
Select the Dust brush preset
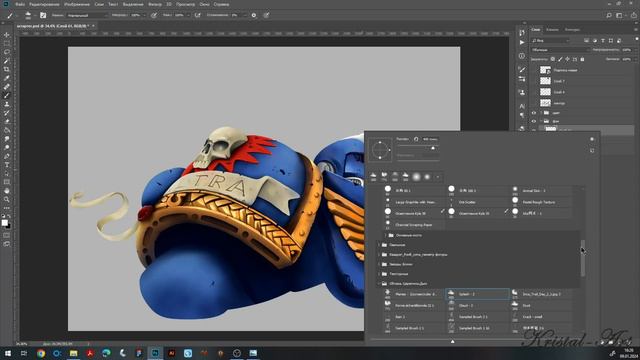click(x=541, y=305)
